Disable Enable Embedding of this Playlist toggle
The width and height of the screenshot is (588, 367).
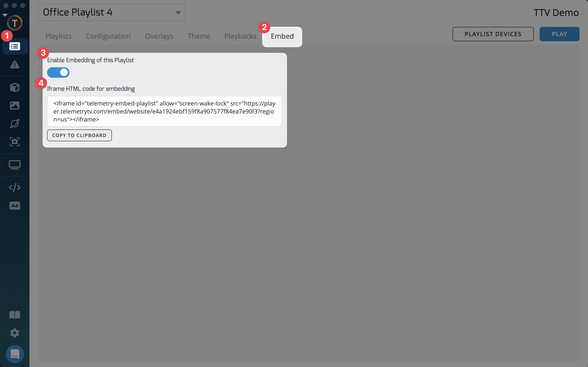point(58,73)
